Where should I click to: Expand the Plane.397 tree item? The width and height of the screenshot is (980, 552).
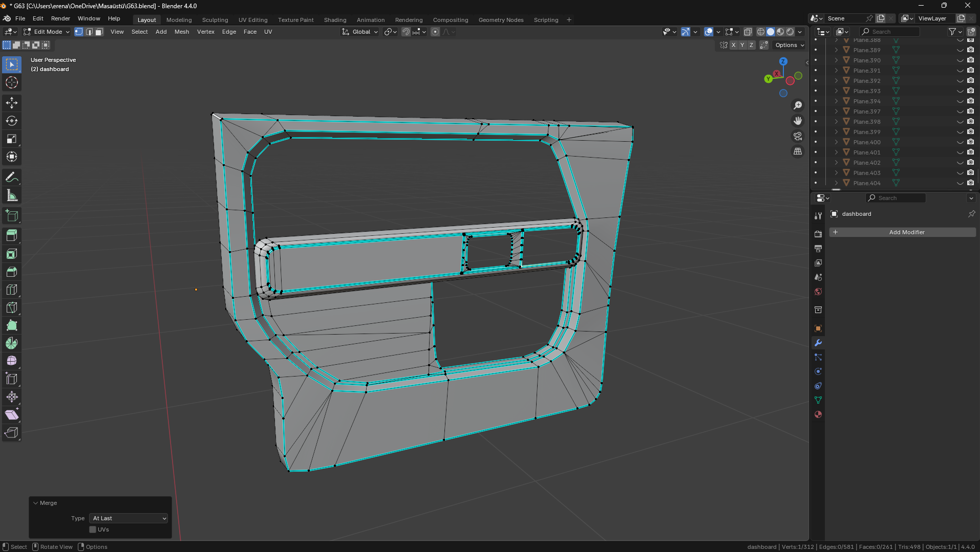point(836,112)
